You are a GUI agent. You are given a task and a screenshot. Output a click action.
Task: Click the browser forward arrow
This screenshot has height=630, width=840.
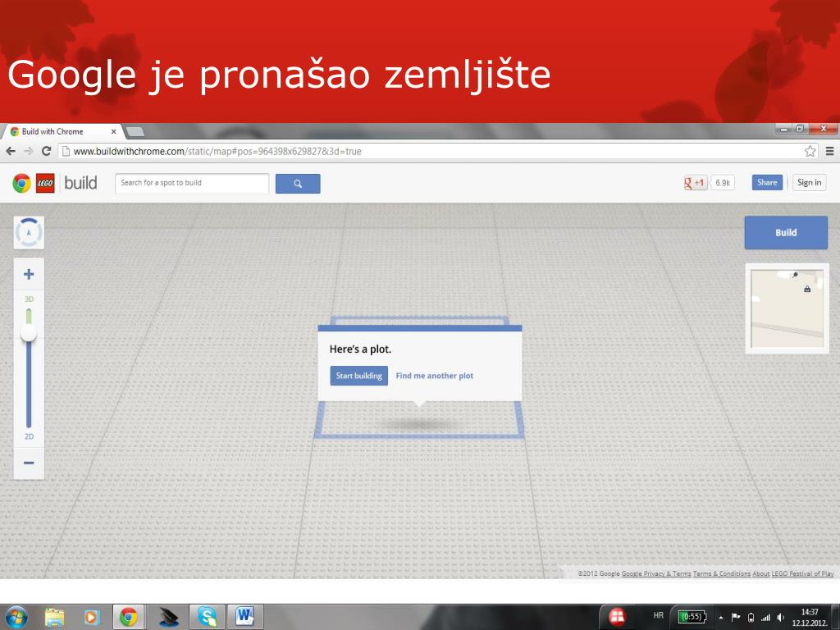[29, 152]
